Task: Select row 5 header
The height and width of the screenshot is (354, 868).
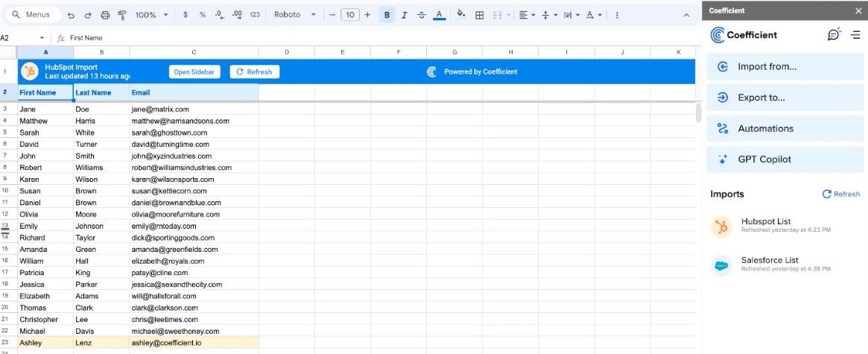Action: (x=4, y=133)
